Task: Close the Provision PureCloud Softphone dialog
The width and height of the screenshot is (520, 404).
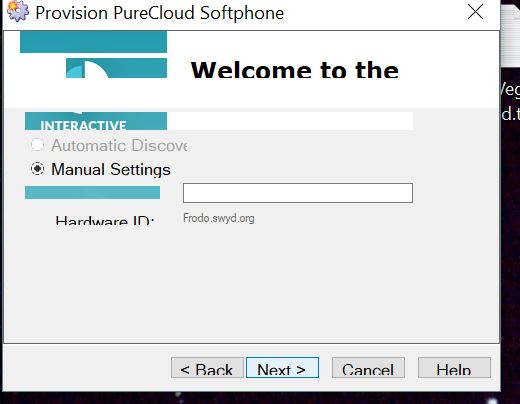Action: click(x=475, y=12)
